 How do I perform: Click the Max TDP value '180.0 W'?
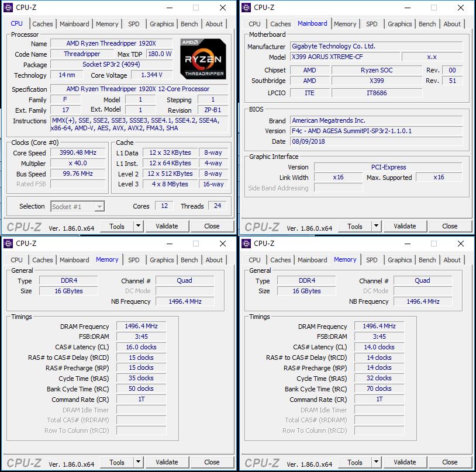point(160,54)
